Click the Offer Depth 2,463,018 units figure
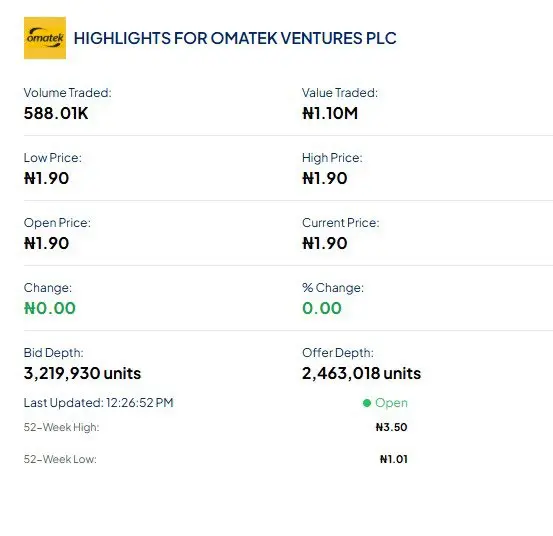This screenshot has width=553, height=536. coord(361,373)
